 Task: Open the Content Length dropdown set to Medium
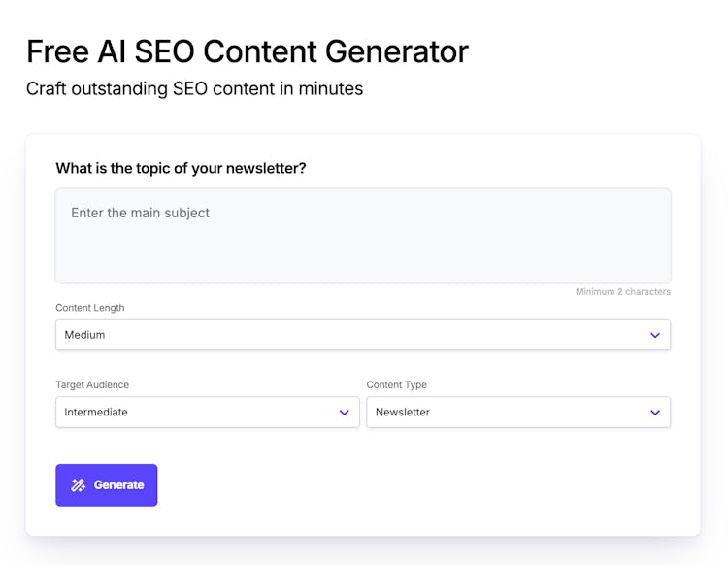pyautogui.click(x=362, y=335)
